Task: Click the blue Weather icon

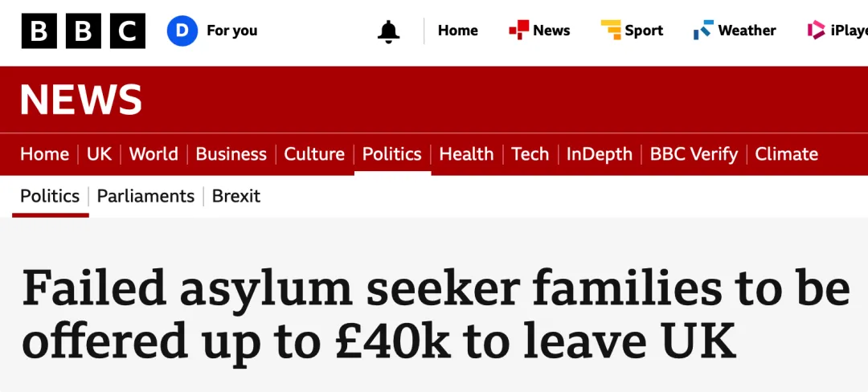Action: [x=703, y=31]
